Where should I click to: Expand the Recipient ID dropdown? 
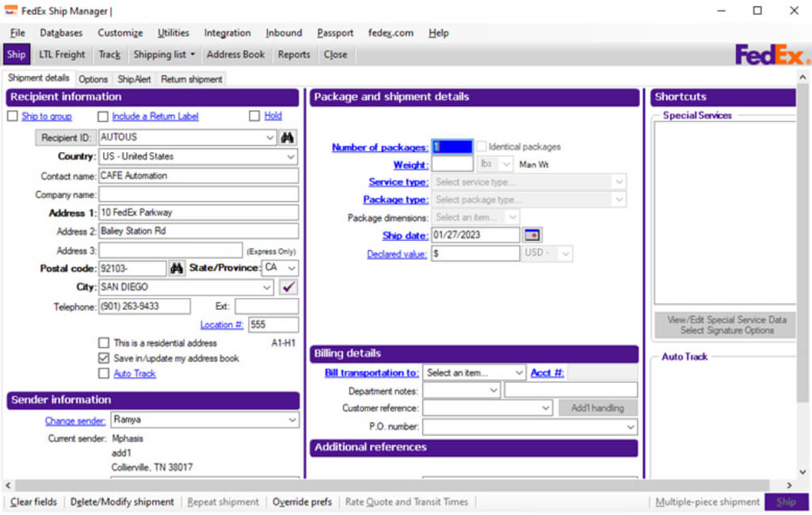(x=270, y=138)
